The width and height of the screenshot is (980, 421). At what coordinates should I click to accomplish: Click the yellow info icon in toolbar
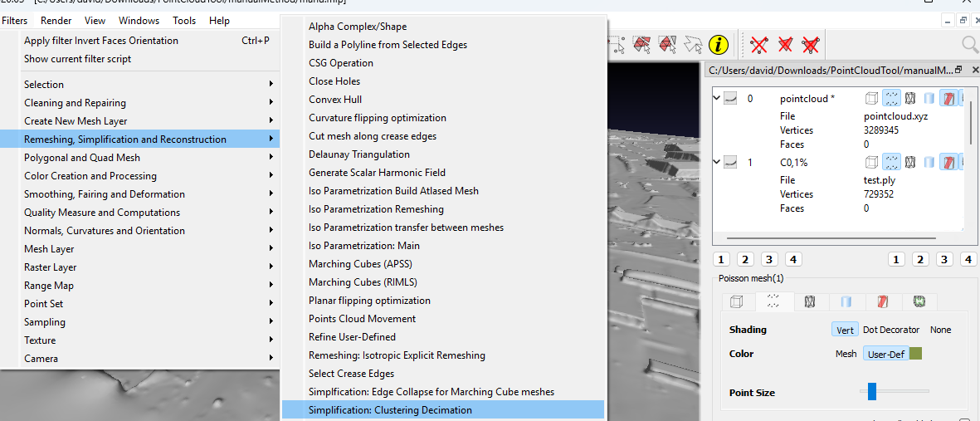click(719, 44)
